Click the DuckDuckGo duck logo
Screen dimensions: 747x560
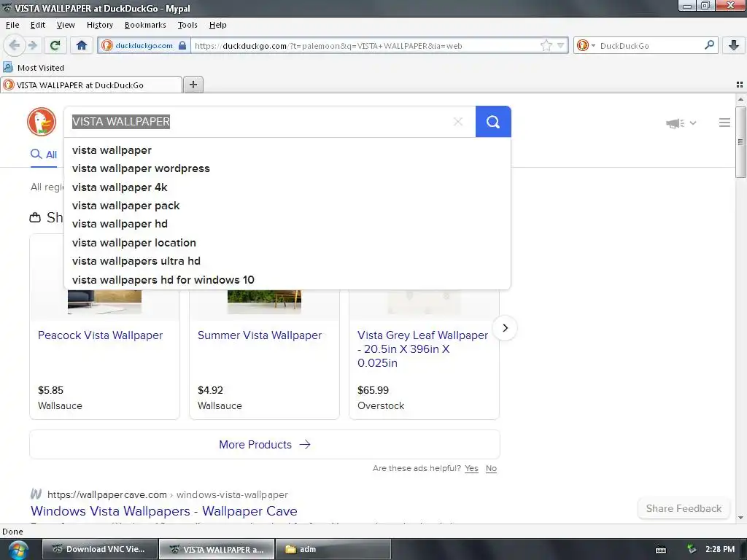[42, 122]
